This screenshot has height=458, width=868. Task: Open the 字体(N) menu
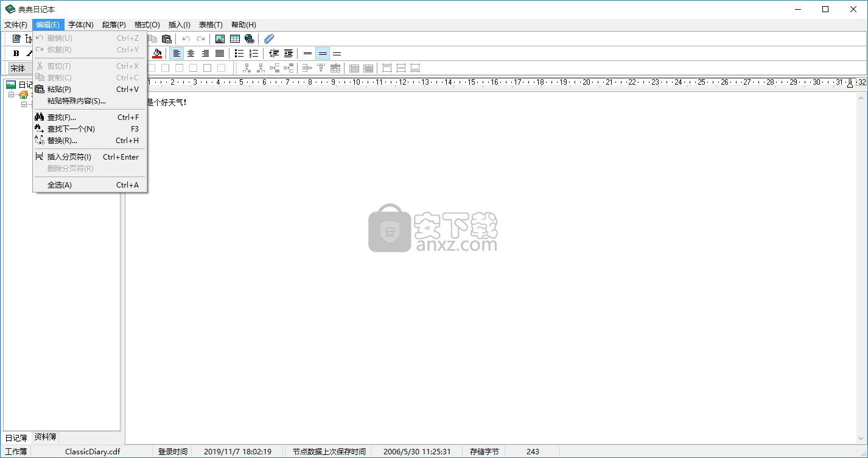[81, 25]
